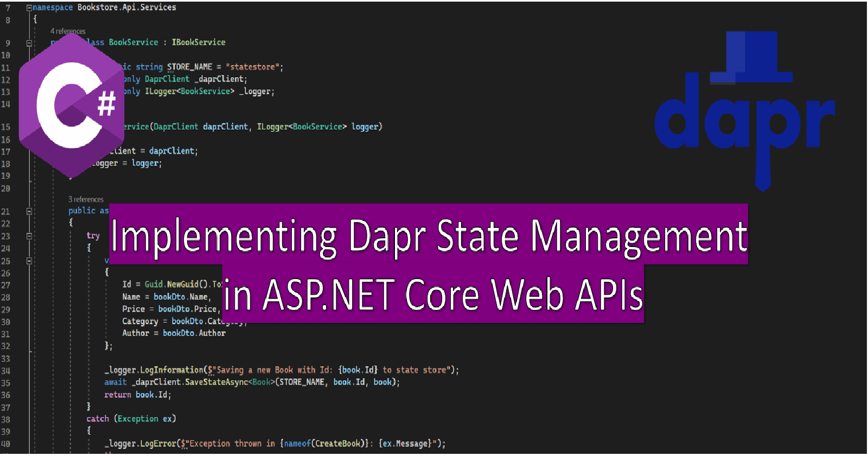Open the "4 references" CodeLens link
Viewport: 868px width, 456px height.
(68, 31)
